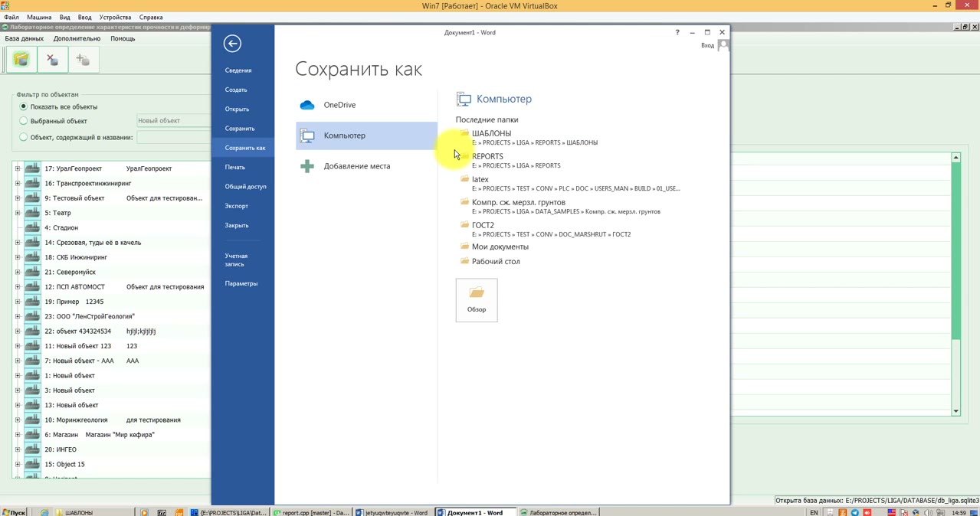Click folder icon beside latex recent folder
Screen dimensions: 980x516
[464, 179]
